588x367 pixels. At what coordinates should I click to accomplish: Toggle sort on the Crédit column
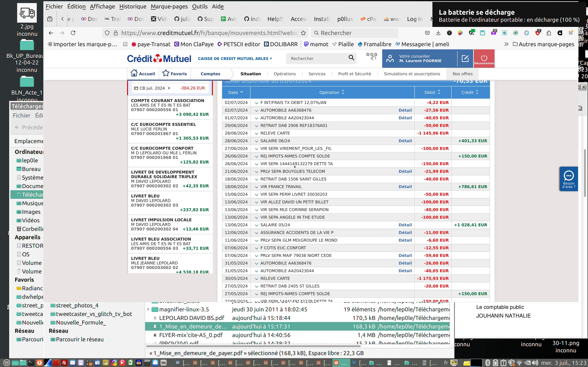tap(470, 92)
